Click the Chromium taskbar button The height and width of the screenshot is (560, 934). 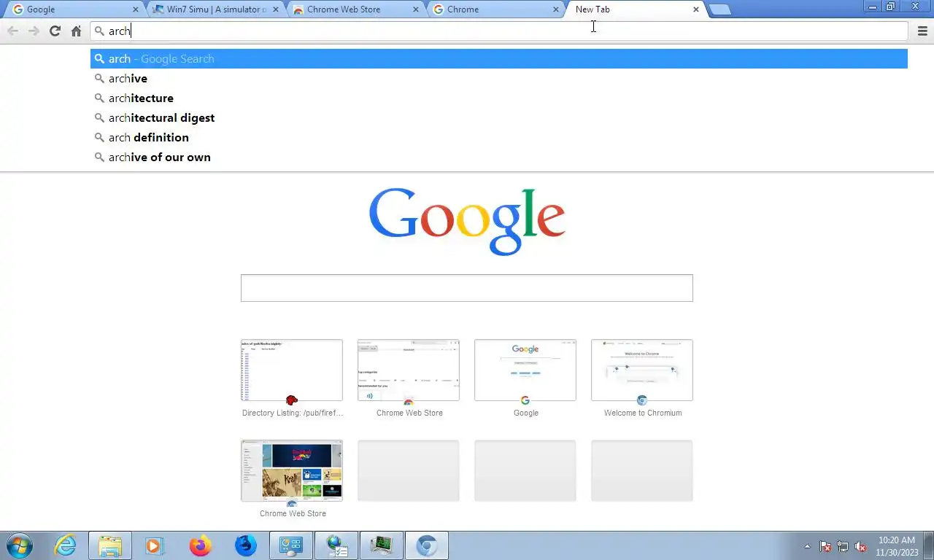(427, 545)
